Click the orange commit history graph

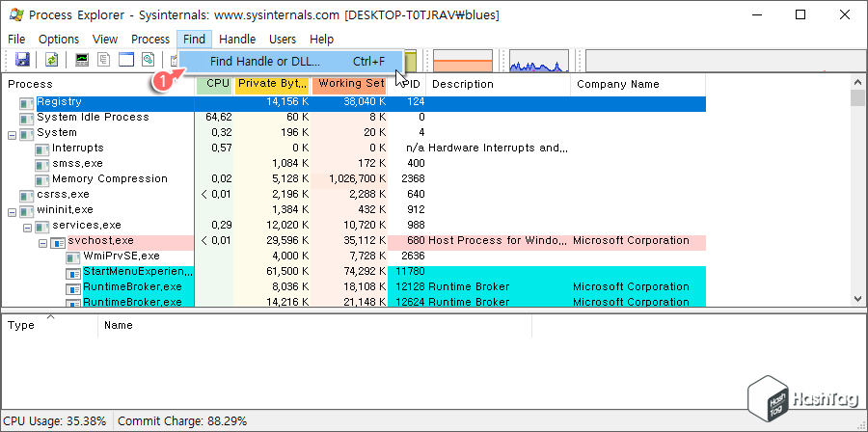(x=463, y=61)
